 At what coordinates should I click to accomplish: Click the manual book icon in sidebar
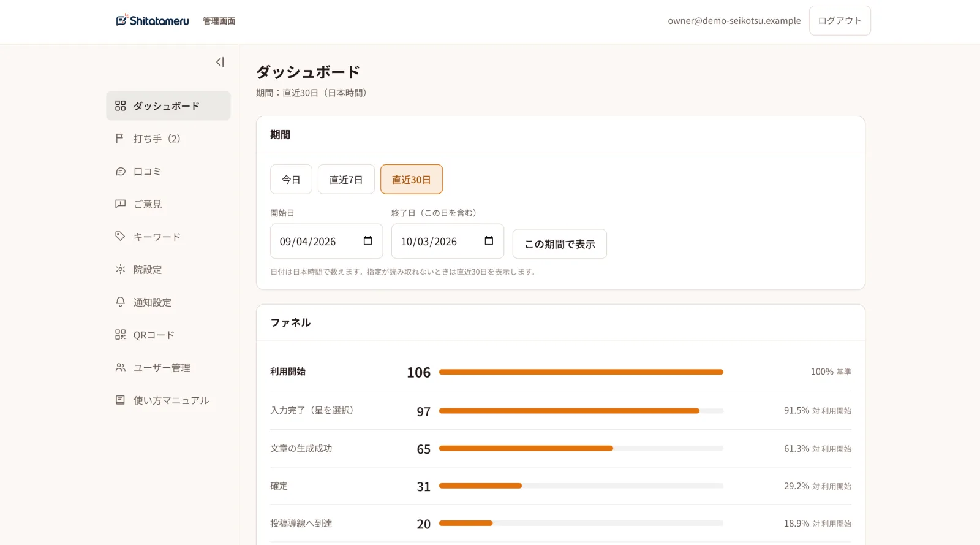click(121, 400)
